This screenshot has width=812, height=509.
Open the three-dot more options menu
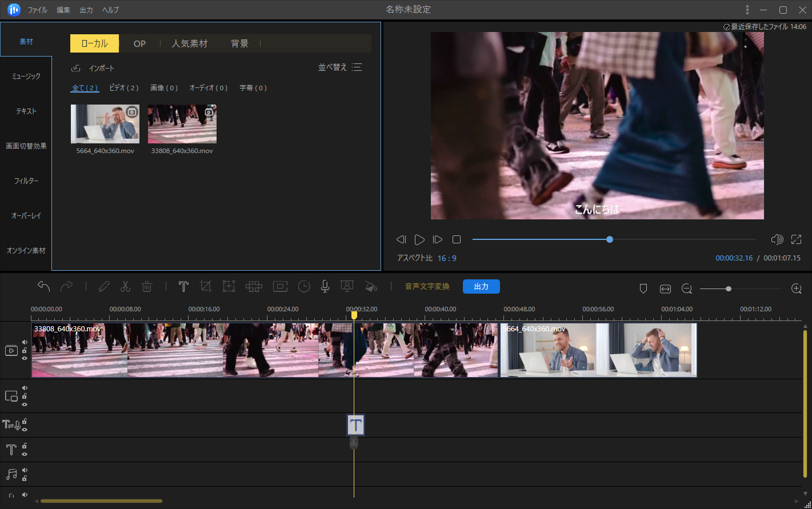click(x=747, y=10)
